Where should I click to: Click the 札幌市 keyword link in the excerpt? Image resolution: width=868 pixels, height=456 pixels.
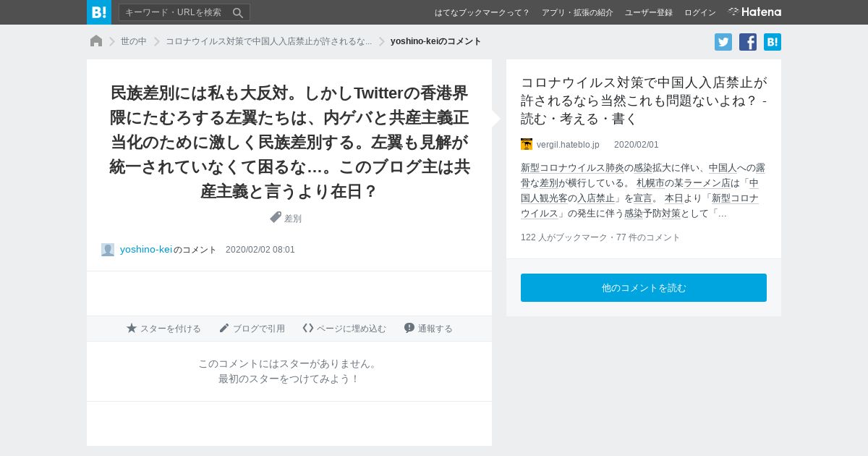(652, 183)
